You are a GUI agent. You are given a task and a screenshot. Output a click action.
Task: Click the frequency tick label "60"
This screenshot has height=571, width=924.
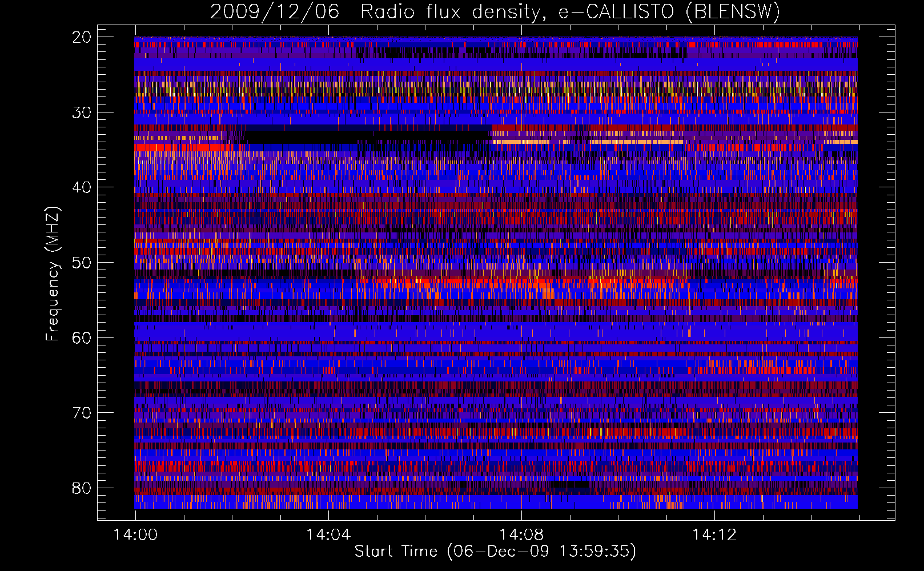coord(82,337)
